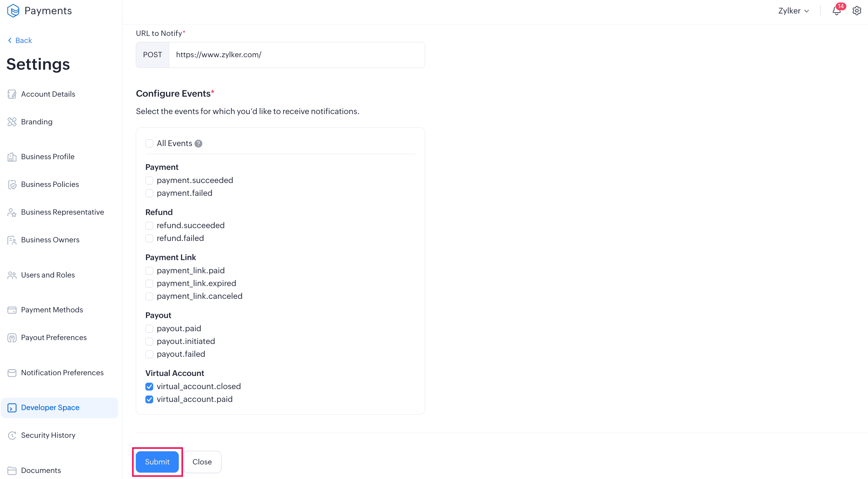Image resolution: width=868 pixels, height=479 pixels.
Task: Enable the All Events checkbox
Action: (149, 144)
